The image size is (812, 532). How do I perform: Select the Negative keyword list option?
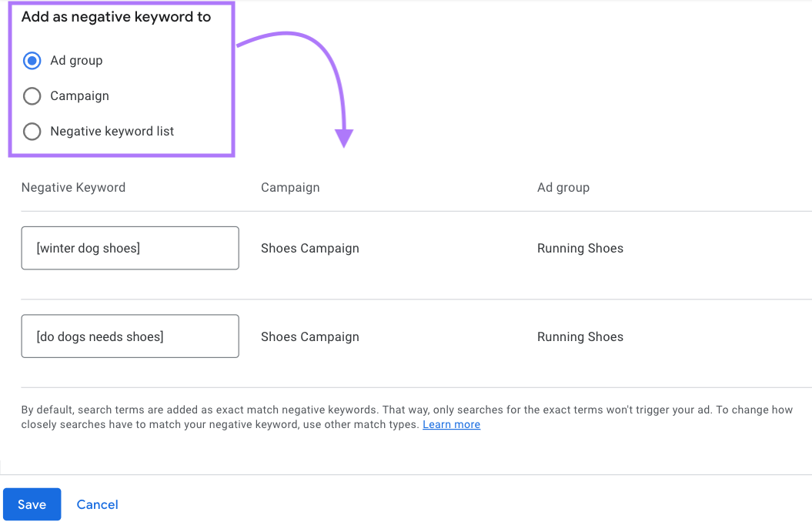pos(32,131)
